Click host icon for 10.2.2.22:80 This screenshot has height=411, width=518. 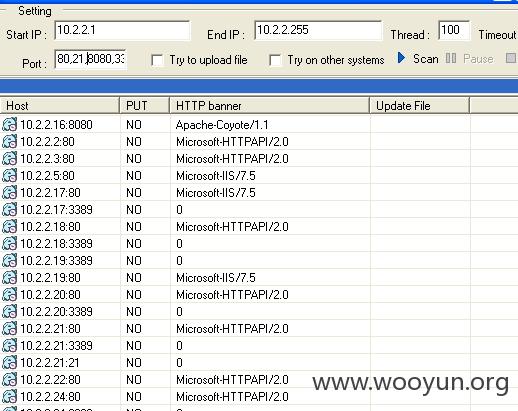(x=9, y=380)
